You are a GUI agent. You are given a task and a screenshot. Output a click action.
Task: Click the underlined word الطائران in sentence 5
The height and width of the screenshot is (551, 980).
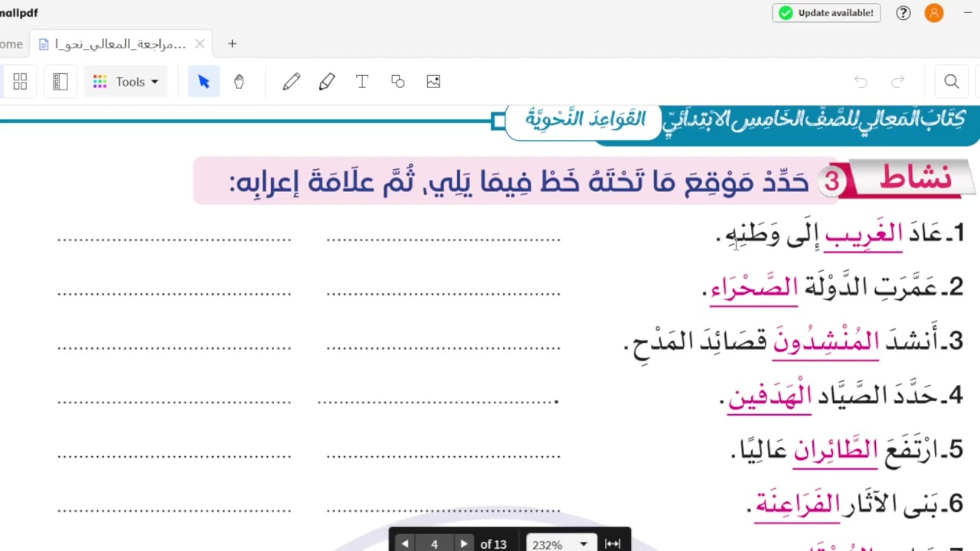pyautogui.click(x=835, y=450)
